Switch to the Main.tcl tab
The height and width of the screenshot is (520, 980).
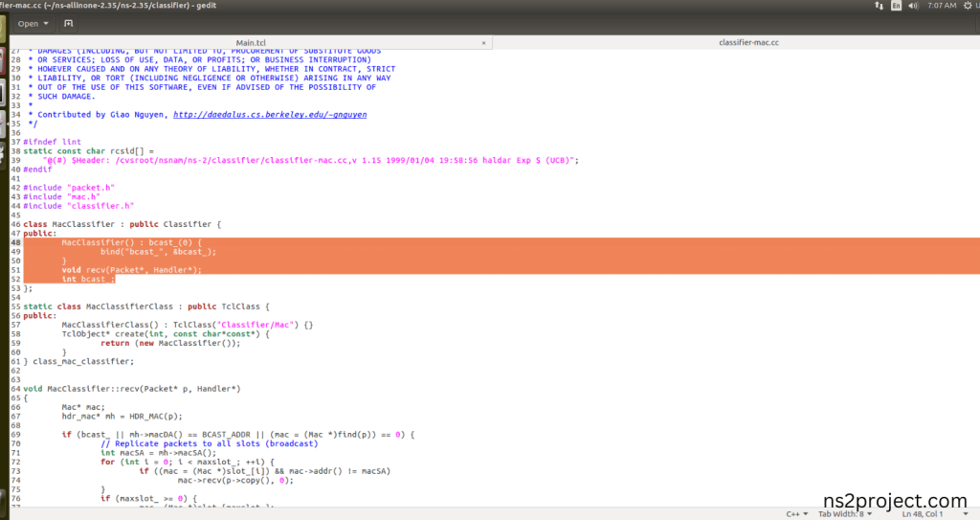[251, 42]
